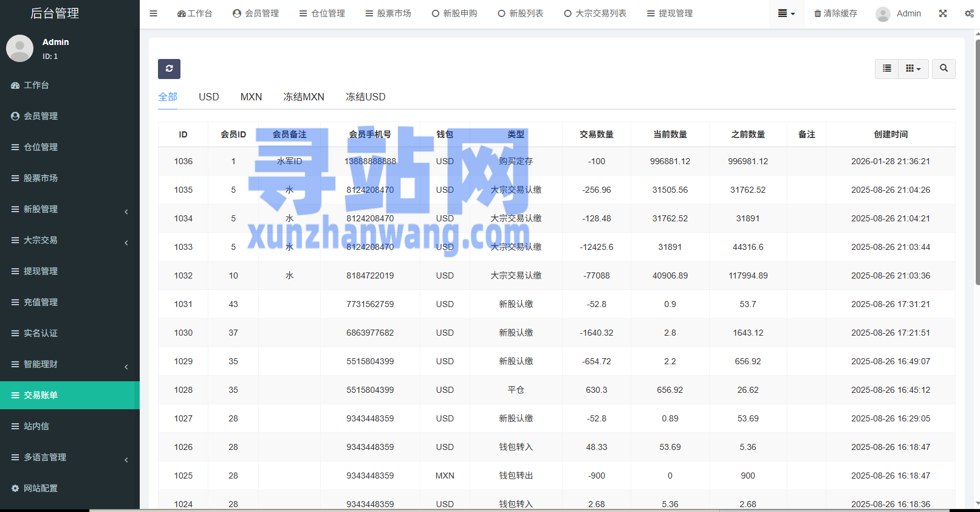This screenshot has height=512, width=980.
Task: Switch to the 冻结MXN tab
Action: [x=304, y=97]
